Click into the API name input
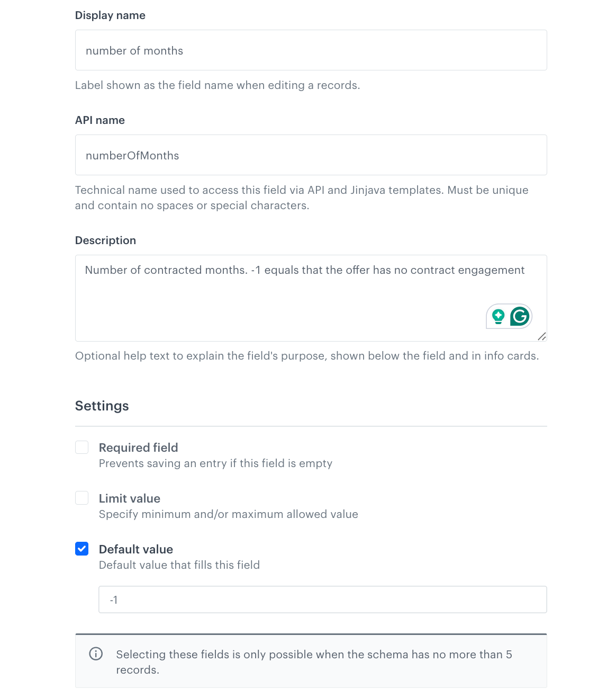Image resolution: width=616 pixels, height=689 pixels. coord(311,155)
